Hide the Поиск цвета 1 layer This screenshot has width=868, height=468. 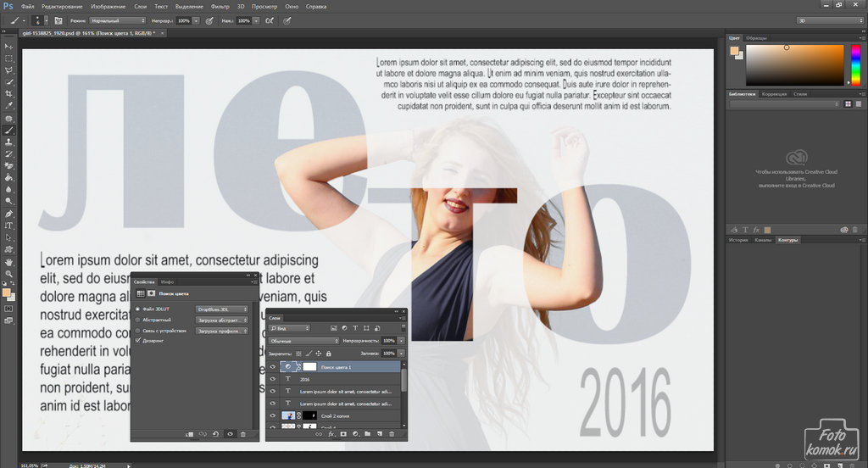[272, 366]
